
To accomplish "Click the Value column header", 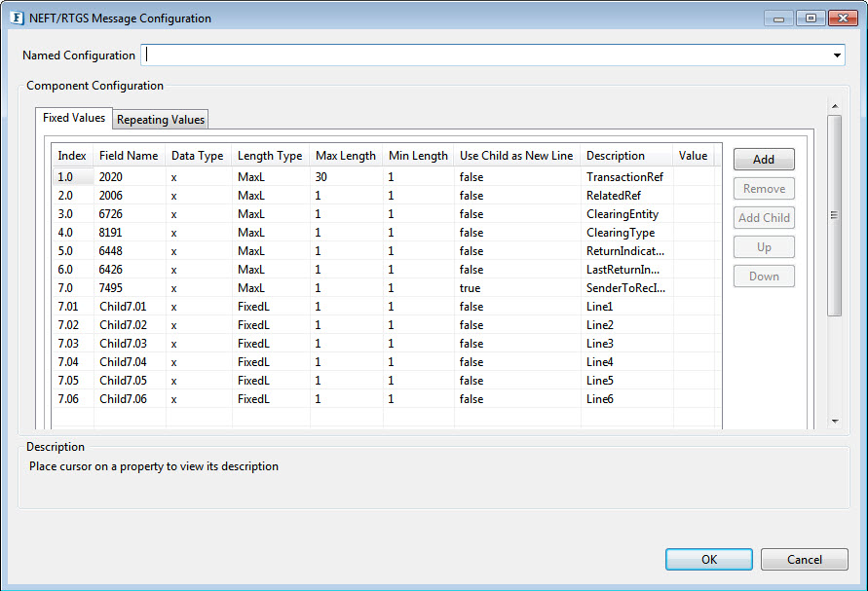I will (x=693, y=156).
